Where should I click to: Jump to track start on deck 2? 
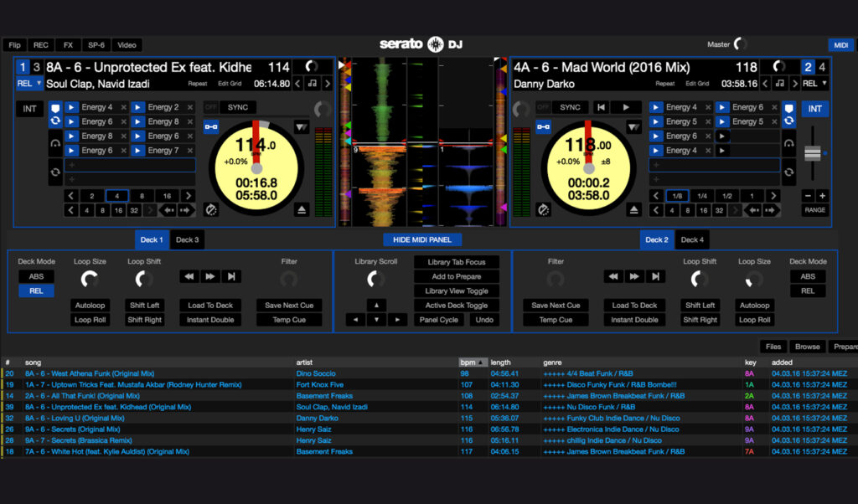[601, 108]
